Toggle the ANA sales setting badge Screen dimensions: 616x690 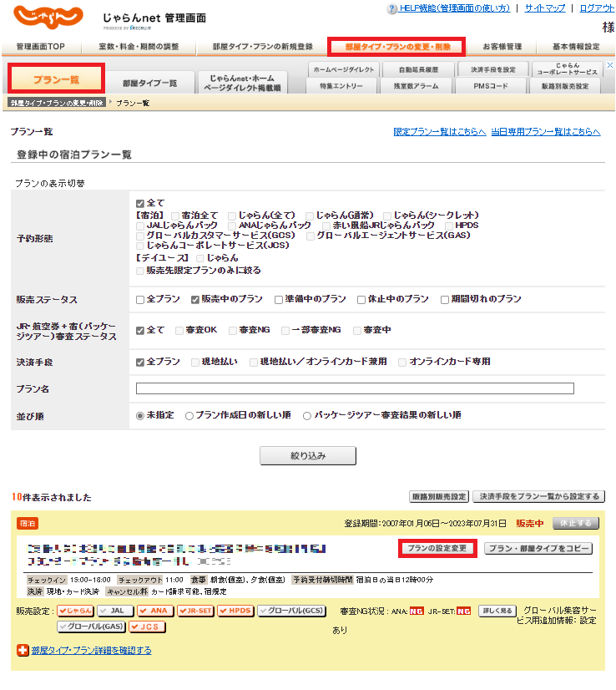pyautogui.click(x=154, y=611)
